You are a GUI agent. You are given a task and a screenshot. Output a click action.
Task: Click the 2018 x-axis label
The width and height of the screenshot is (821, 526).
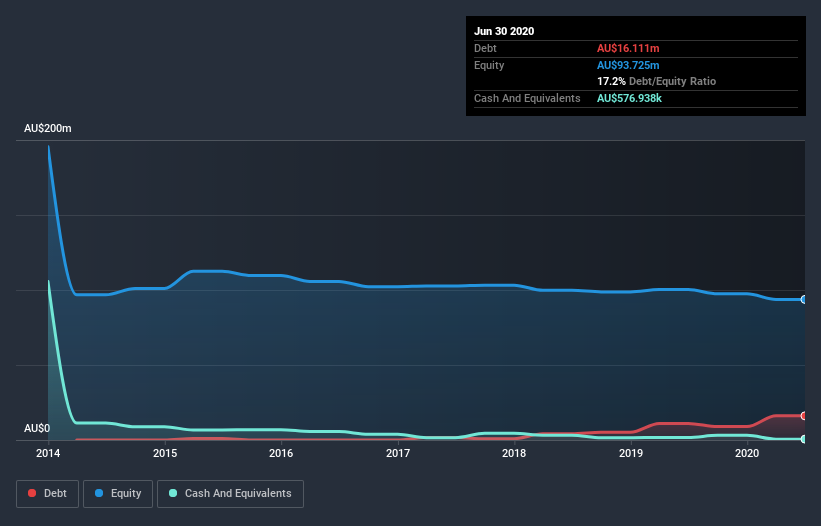click(514, 453)
